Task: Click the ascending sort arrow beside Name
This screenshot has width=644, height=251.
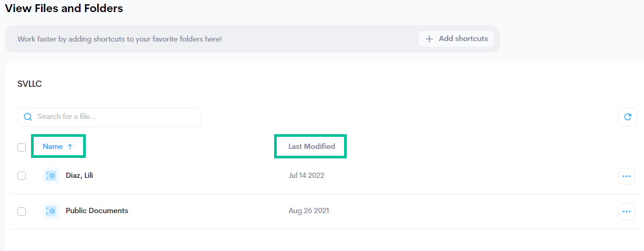Action: 70,147
